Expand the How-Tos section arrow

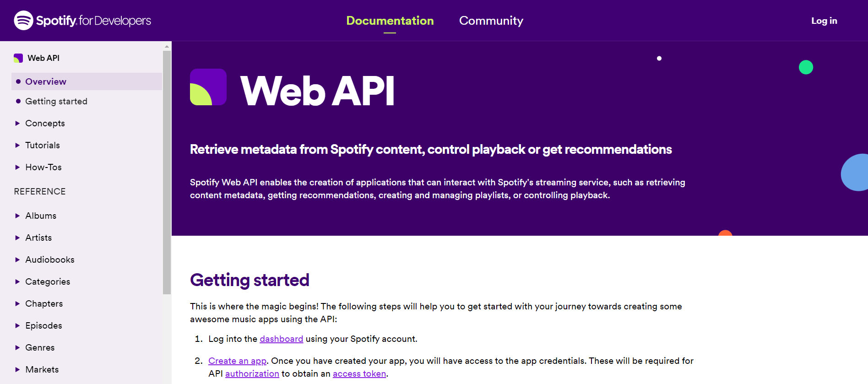click(x=17, y=167)
